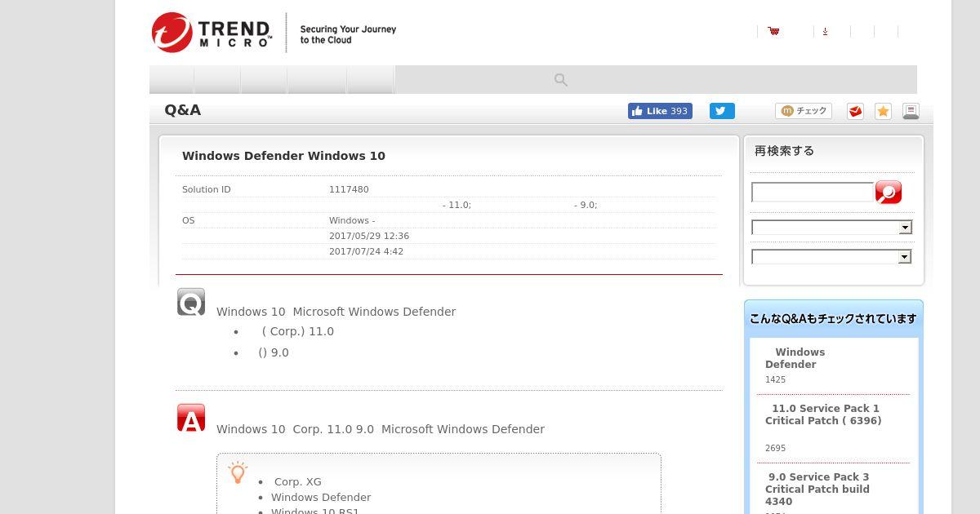Click the OS row label

click(x=188, y=220)
